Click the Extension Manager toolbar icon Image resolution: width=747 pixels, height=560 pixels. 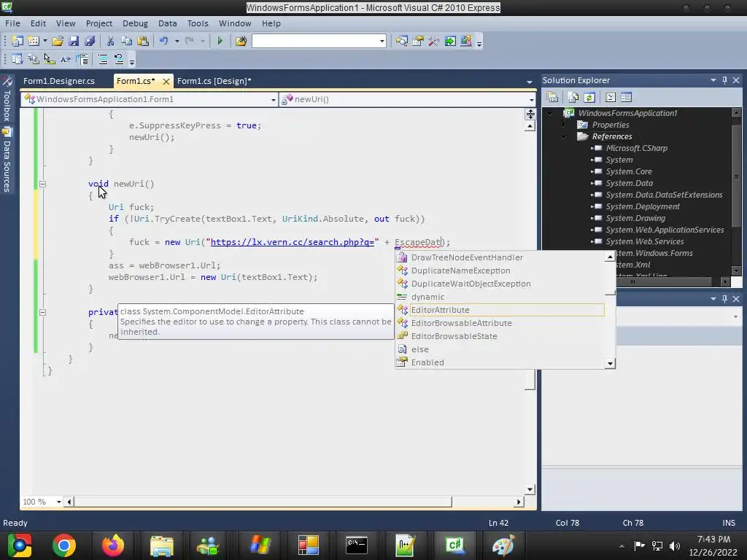click(466, 41)
